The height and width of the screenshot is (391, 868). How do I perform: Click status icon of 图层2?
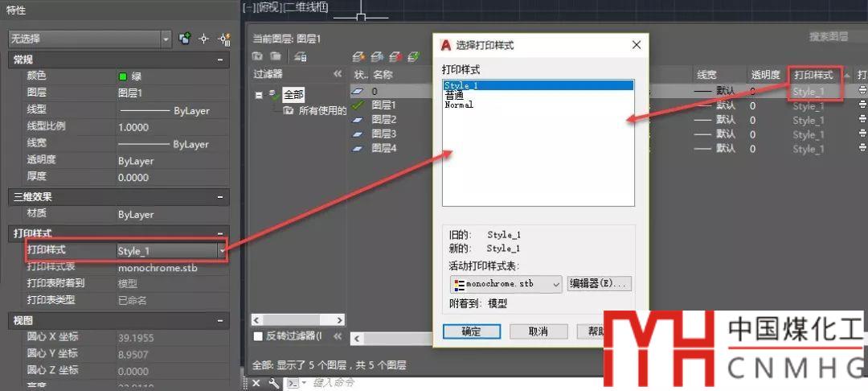(x=358, y=119)
